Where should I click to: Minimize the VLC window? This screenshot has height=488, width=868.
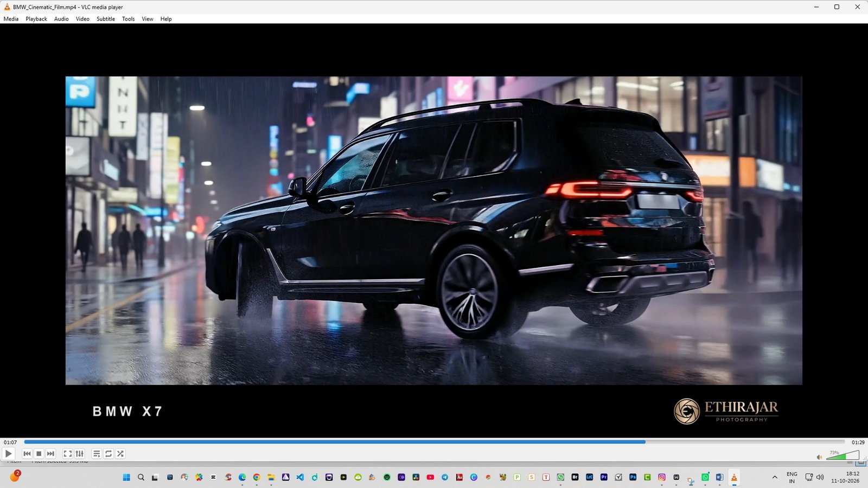(816, 7)
